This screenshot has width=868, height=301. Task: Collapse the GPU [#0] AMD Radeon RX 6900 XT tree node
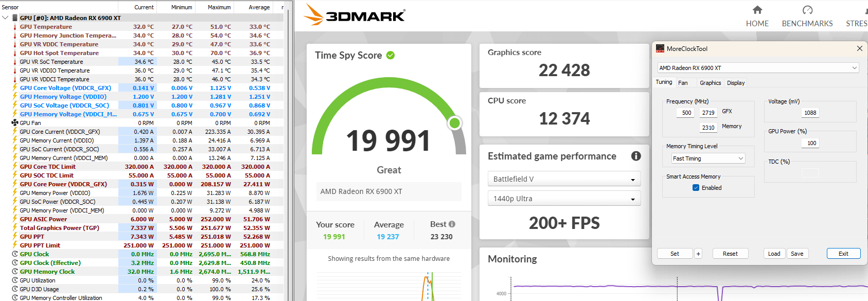tap(5, 17)
